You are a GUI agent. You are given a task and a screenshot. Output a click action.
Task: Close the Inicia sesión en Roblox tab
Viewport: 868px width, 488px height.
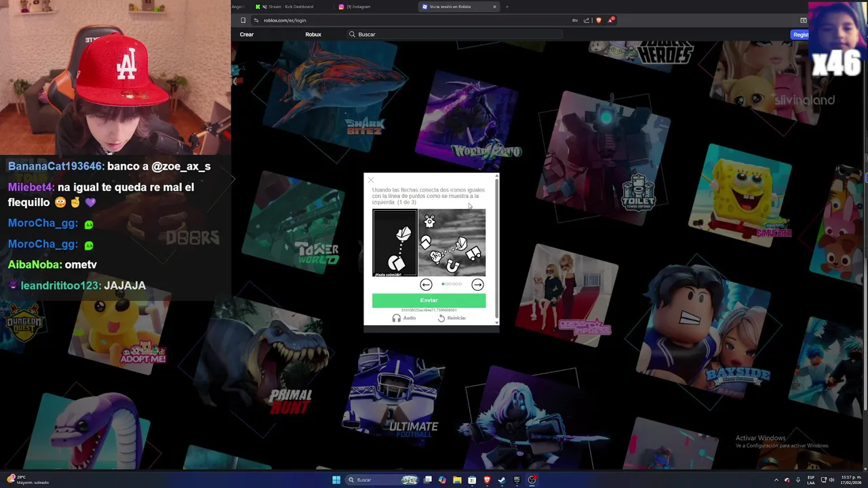[x=494, y=7]
